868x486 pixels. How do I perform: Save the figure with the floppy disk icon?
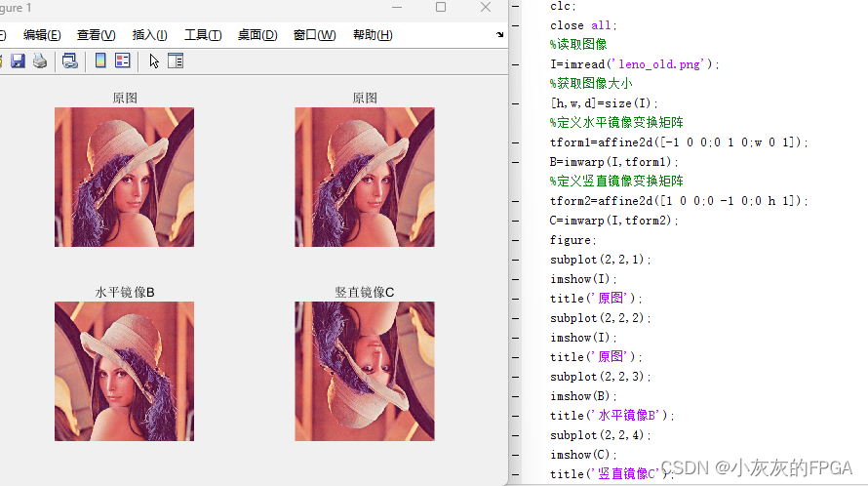pyautogui.click(x=18, y=61)
